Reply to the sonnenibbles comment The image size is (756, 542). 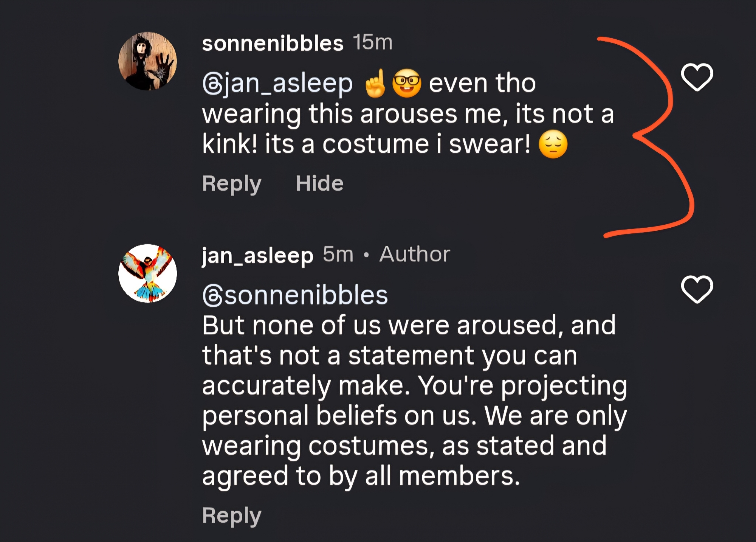click(231, 184)
